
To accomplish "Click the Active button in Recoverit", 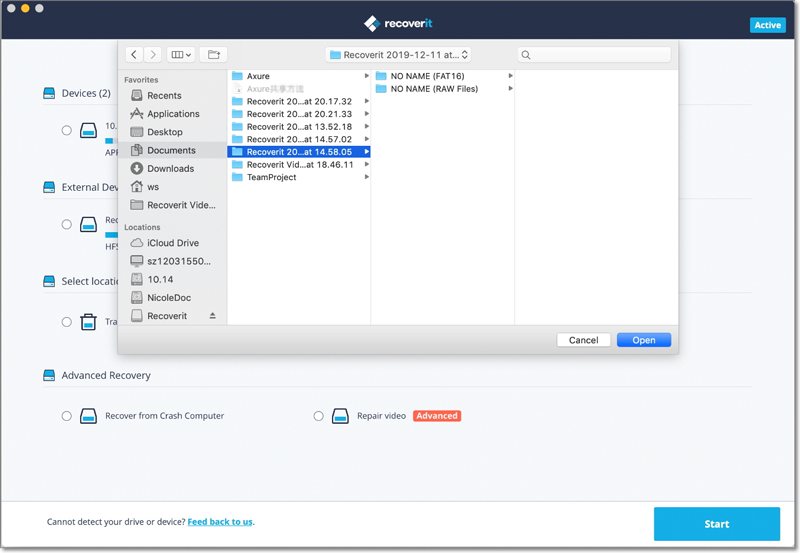I will click(767, 25).
